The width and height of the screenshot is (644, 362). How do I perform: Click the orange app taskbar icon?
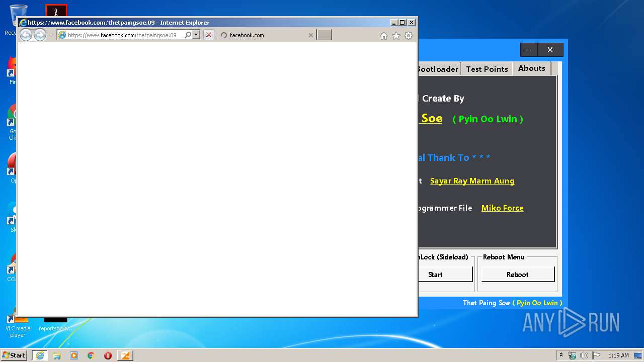(x=125, y=355)
